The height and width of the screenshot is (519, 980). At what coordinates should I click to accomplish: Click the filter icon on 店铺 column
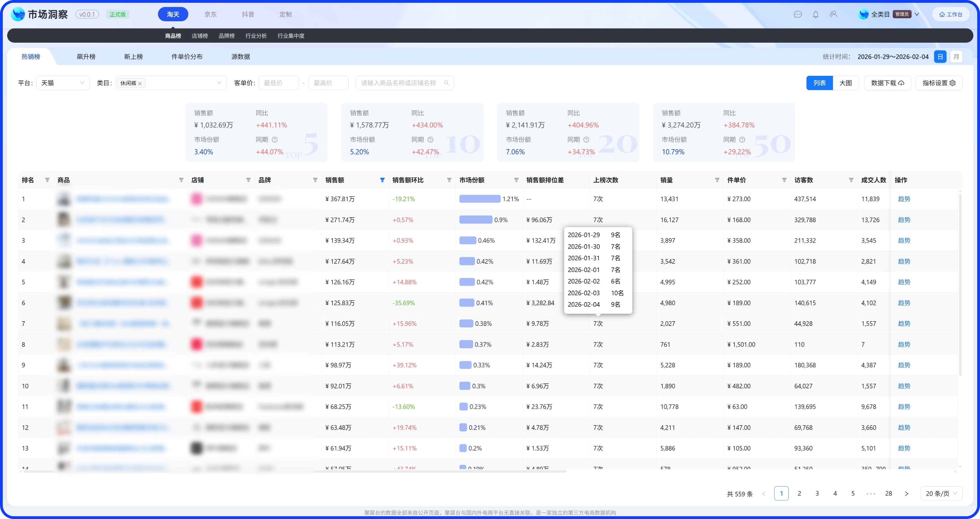tap(248, 180)
